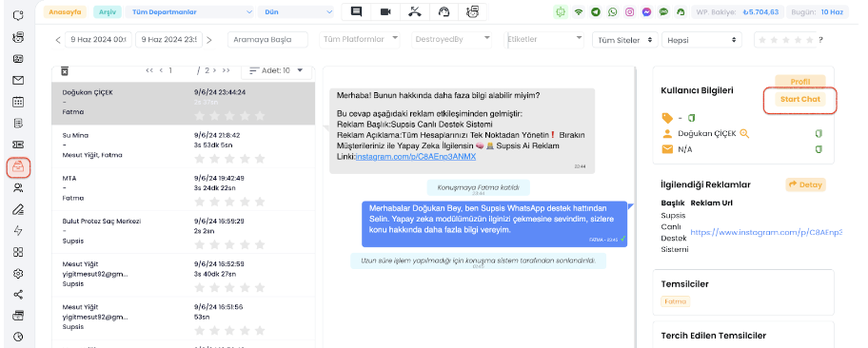Click the Detay button in İlgilendiği Reklamlar

pos(805,184)
